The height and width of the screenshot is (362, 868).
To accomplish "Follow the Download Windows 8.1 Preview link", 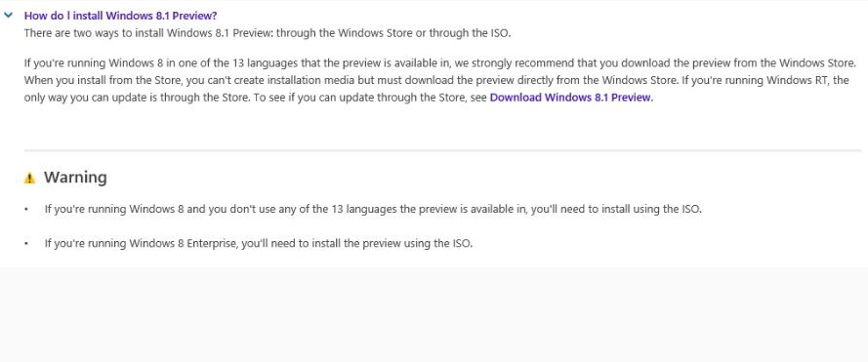I will coord(571,98).
